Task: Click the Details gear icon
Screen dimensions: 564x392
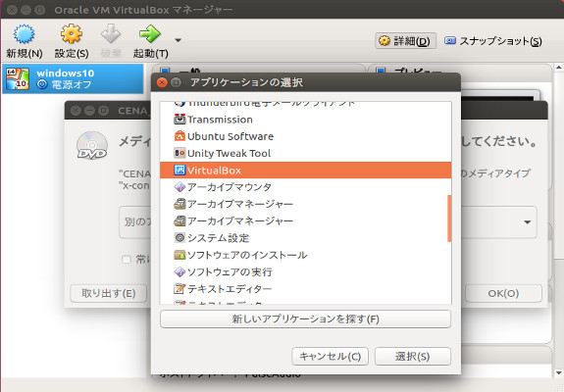Action: (x=385, y=40)
